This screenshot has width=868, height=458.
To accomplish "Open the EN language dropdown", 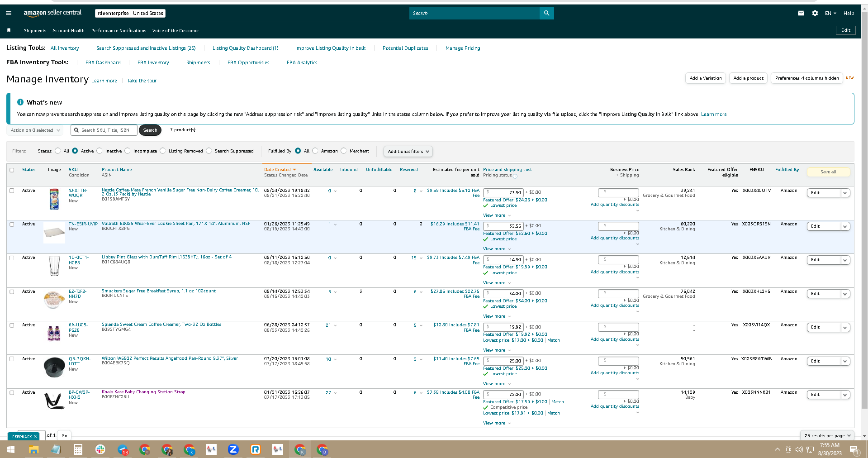I will coord(830,13).
